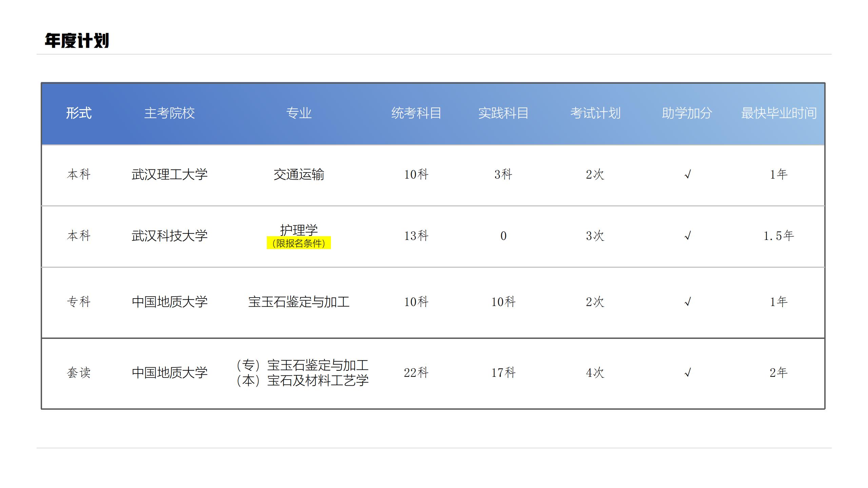Select 本科 in the 武汉科技大学 row
The height and width of the screenshot is (488, 868).
pyautogui.click(x=79, y=236)
